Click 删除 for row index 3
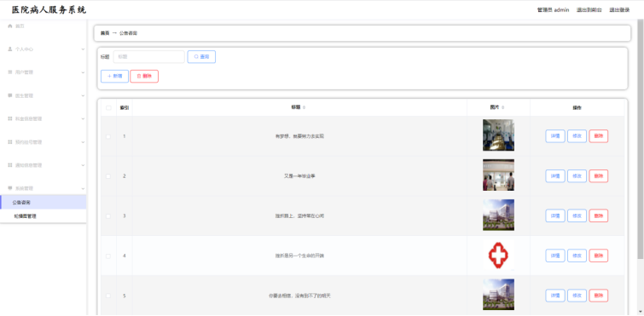644x316 pixels. click(x=599, y=215)
